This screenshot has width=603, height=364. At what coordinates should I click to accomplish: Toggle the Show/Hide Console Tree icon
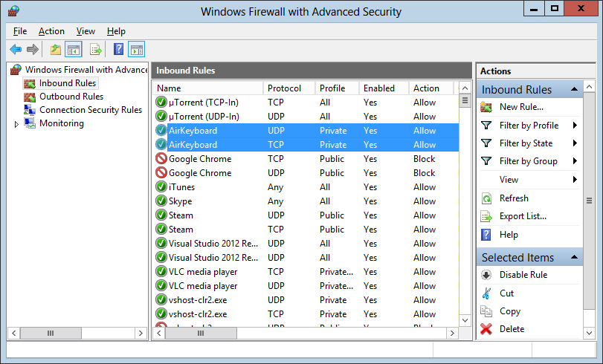(x=74, y=50)
